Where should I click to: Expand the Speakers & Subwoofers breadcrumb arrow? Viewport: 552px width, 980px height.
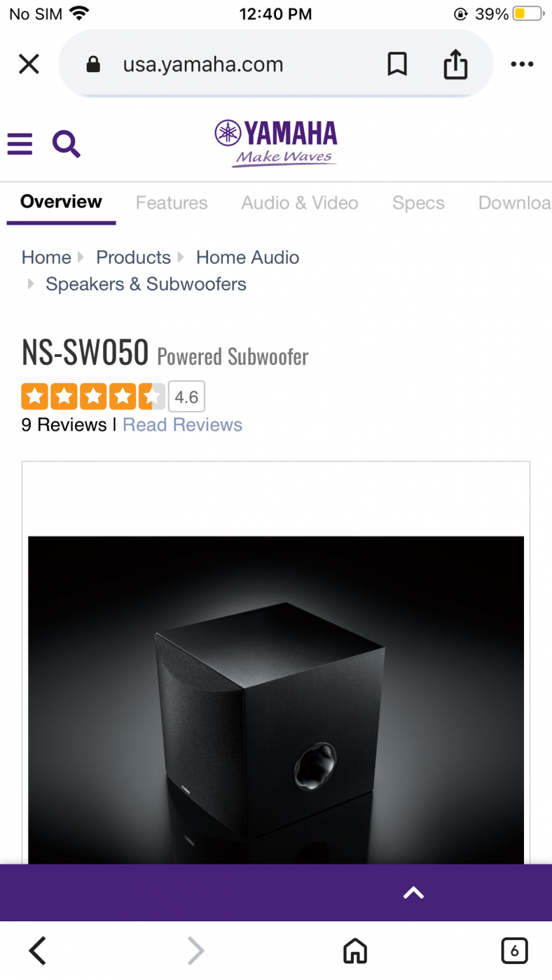click(x=31, y=284)
